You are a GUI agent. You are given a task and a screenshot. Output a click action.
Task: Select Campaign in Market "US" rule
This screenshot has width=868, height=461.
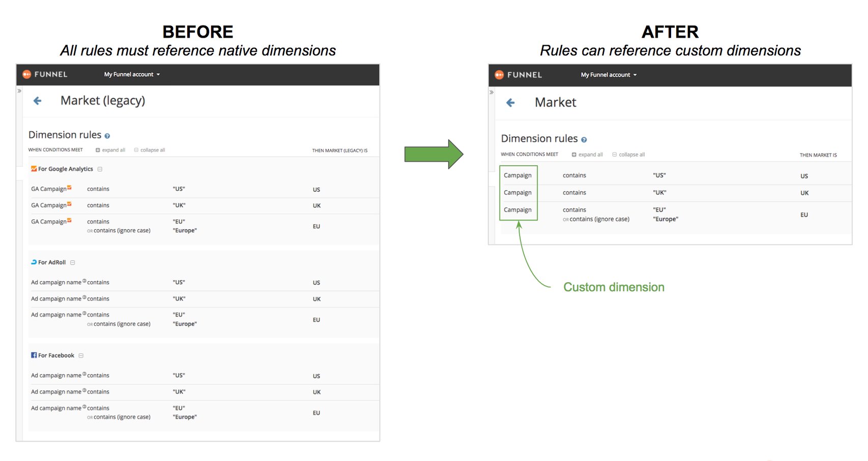click(517, 175)
